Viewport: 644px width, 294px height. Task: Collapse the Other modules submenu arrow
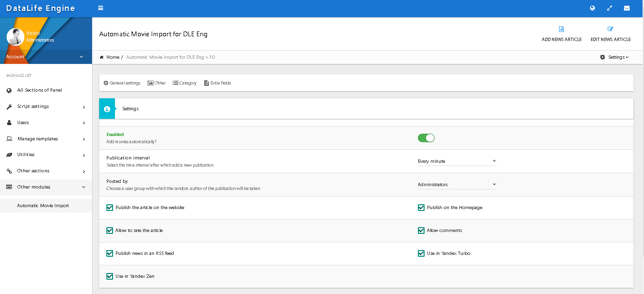[x=84, y=187]
